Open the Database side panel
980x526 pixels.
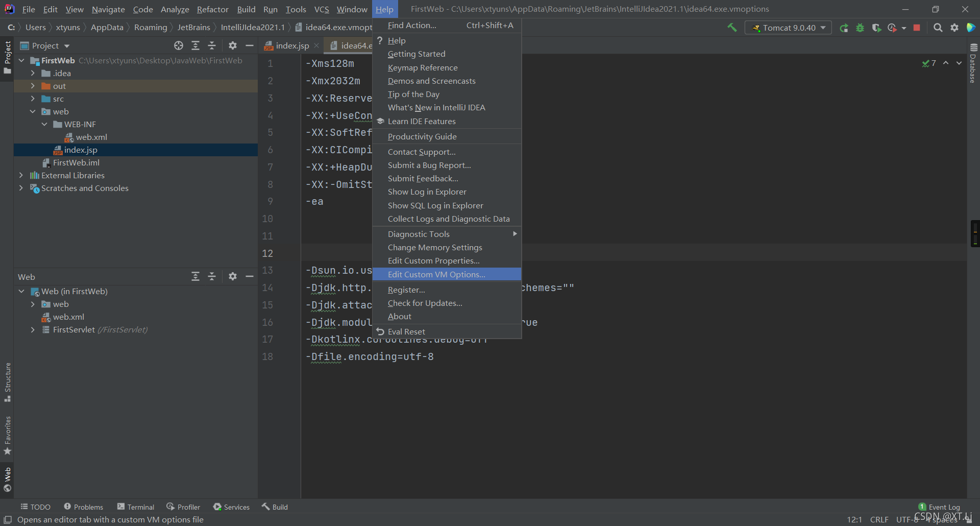point(973,63)
